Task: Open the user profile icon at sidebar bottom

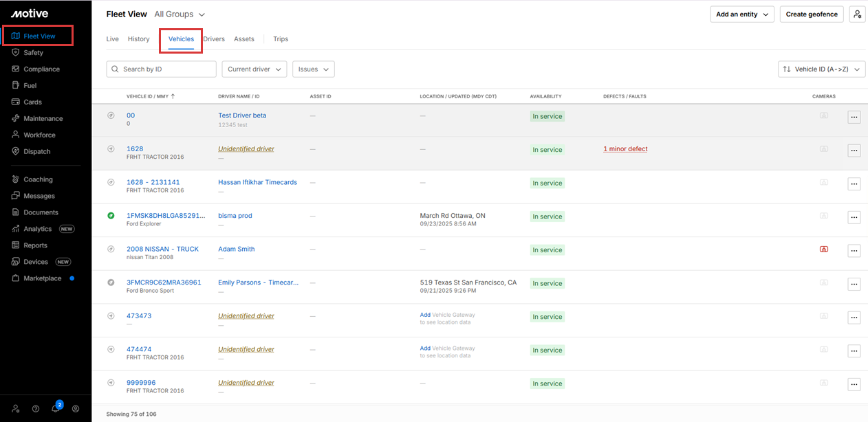Action: click(x=76, y=408)
